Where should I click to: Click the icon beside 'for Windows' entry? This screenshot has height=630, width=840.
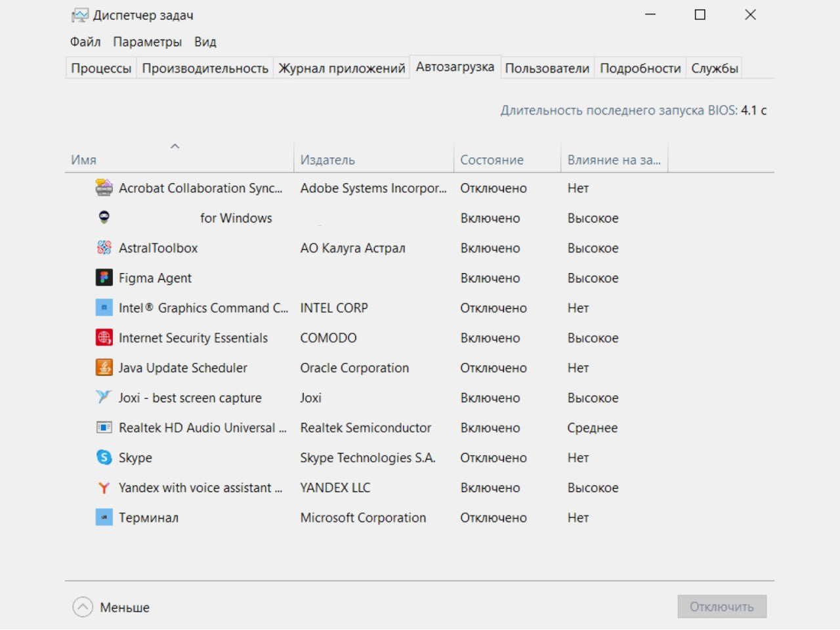104,217
